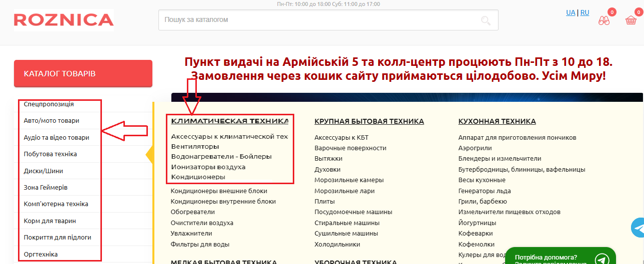Image resolution: width=644 pixels, height=264 pixels.
Task: Open the compare products binoculars icon
Action: coord(604,20)
